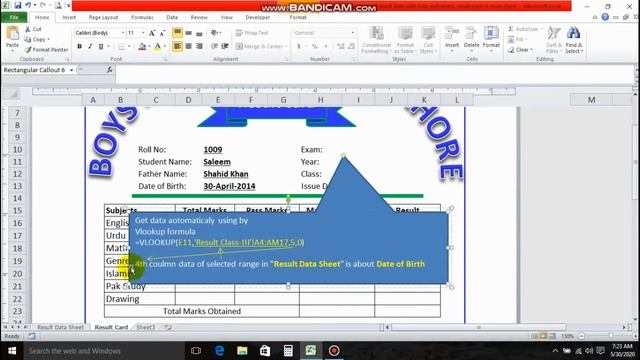Click the AutoSum sigma button

525,29
